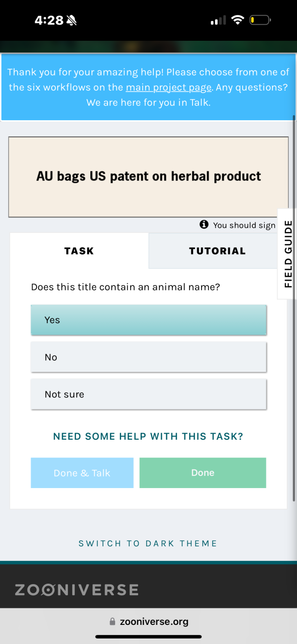Tap the cellular signal bars icon
Image resolution: width=297 pixels, height=644 pixels.
click(x=218, y=21)
